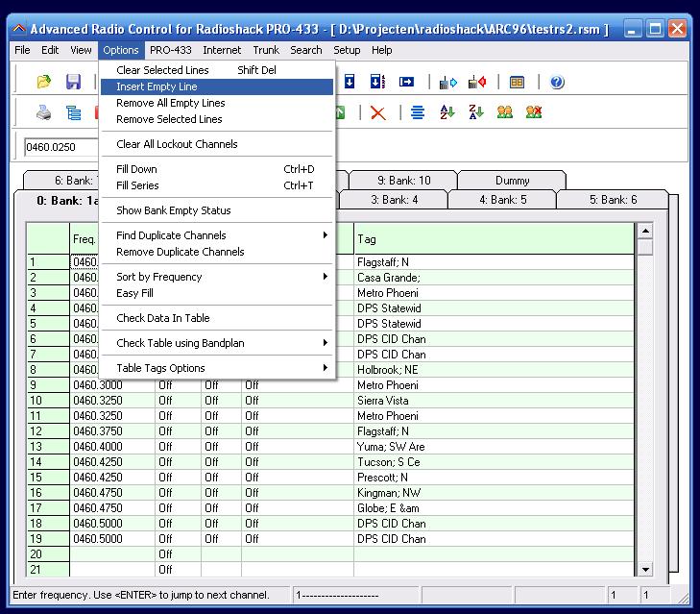This screenshot has width=700, height=614.
Task: Click the table scrollbar down arrow
Action: [x=645, y=569]
